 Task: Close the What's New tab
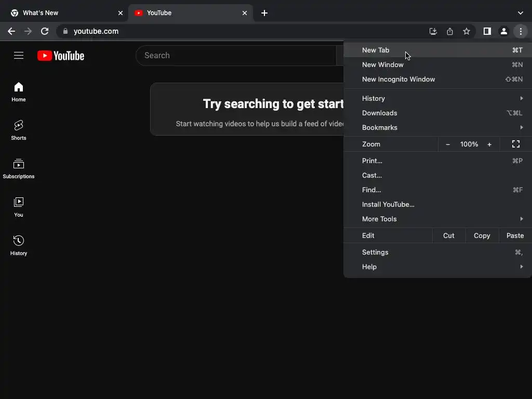pos(121,13)
